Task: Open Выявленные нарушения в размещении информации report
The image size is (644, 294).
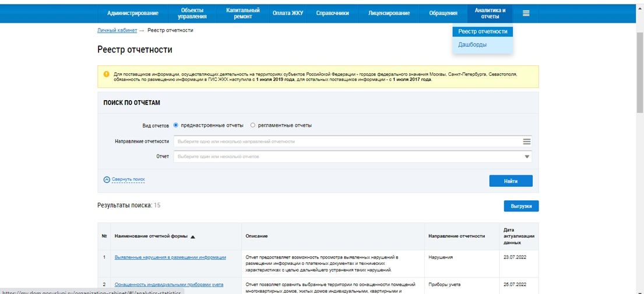Action: click(x=170, y=257)
